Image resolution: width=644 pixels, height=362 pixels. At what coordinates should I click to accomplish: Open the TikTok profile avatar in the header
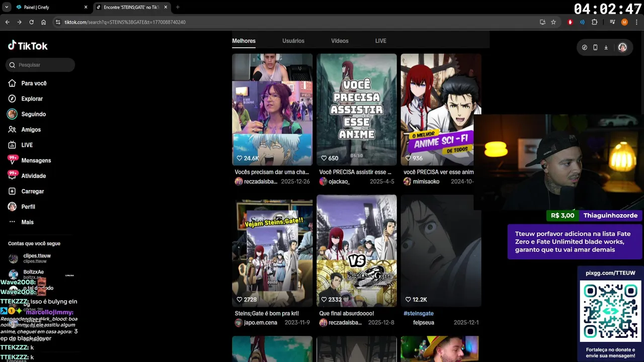(x=622, y=47)
